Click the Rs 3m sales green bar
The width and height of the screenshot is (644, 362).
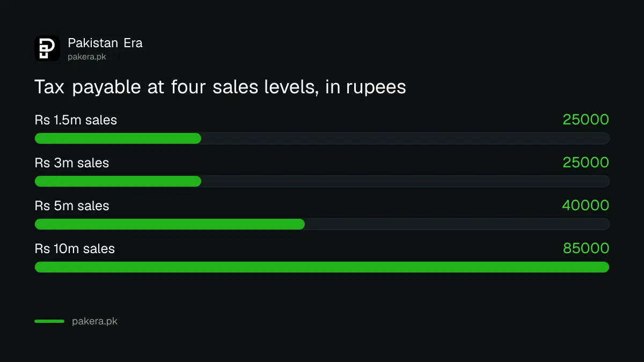coord(118,181)
